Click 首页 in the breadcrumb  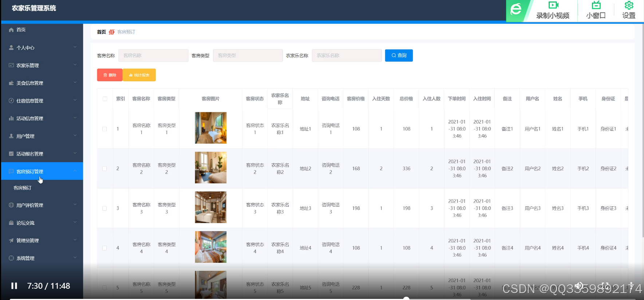coord(101,32)
